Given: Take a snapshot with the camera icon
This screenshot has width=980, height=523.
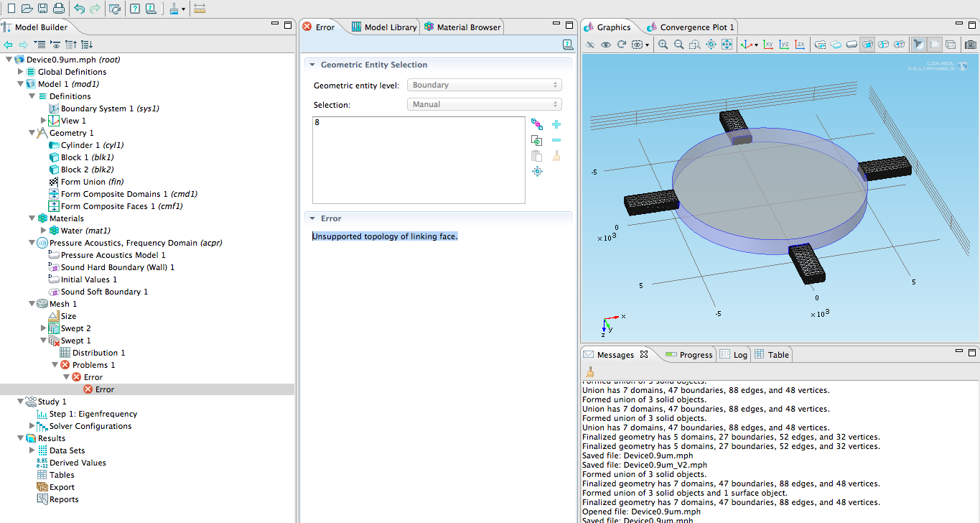Looking at the screenshot, I should click(970, 45).
